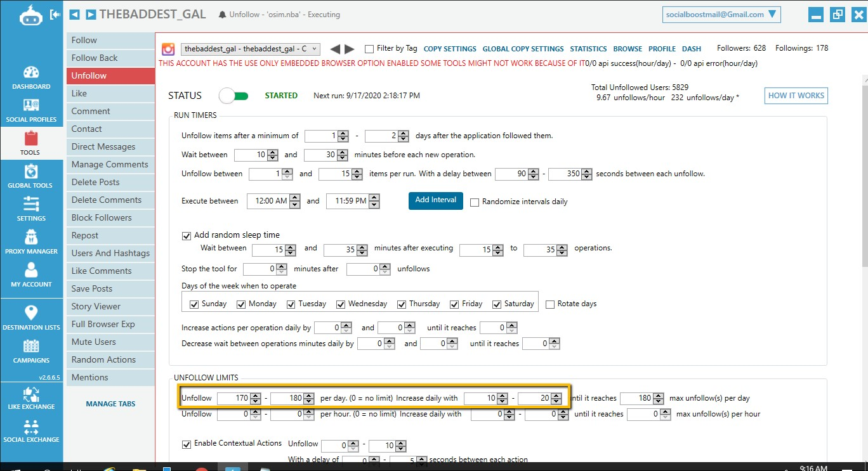Adjust the 350 seconds delay spinner
Image resolution: width=868 pixels, height=471 pixels.
(587, 174)
